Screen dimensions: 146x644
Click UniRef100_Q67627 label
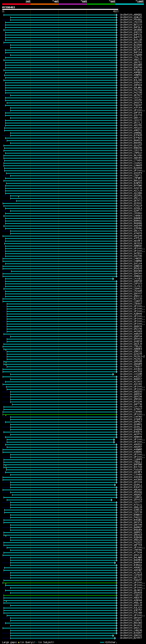tap(131, 95)
